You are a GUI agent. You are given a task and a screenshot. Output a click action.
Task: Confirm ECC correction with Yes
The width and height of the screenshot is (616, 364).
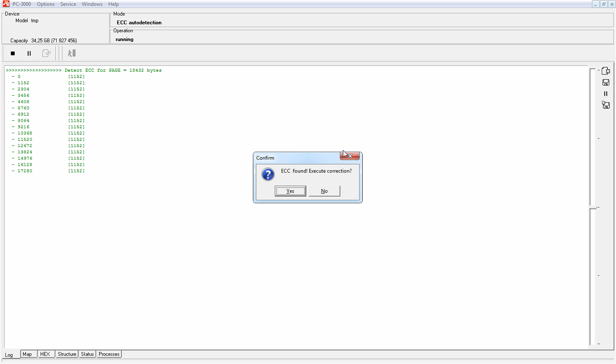pos(290,191)
